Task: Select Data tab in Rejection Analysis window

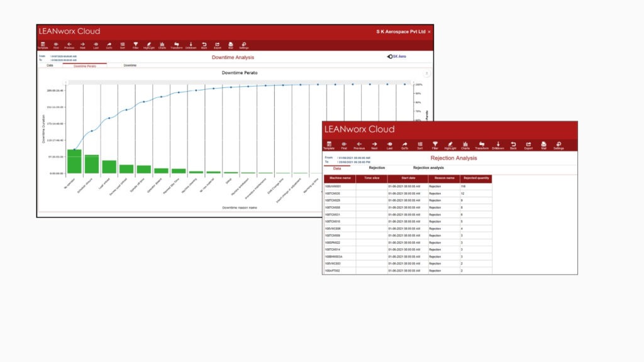Action: (337, 168)
